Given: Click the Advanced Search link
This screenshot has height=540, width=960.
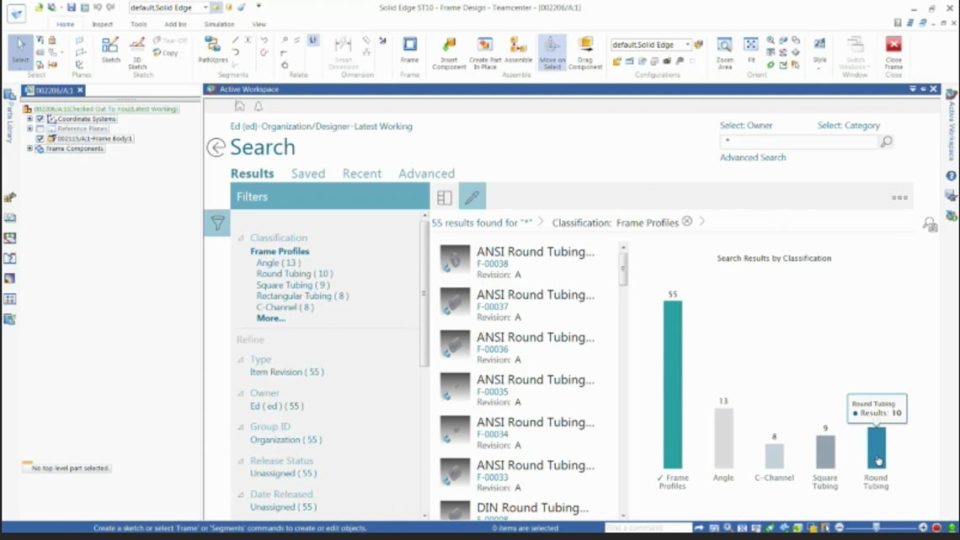Looking at the screenshot, I should point(752,158).
